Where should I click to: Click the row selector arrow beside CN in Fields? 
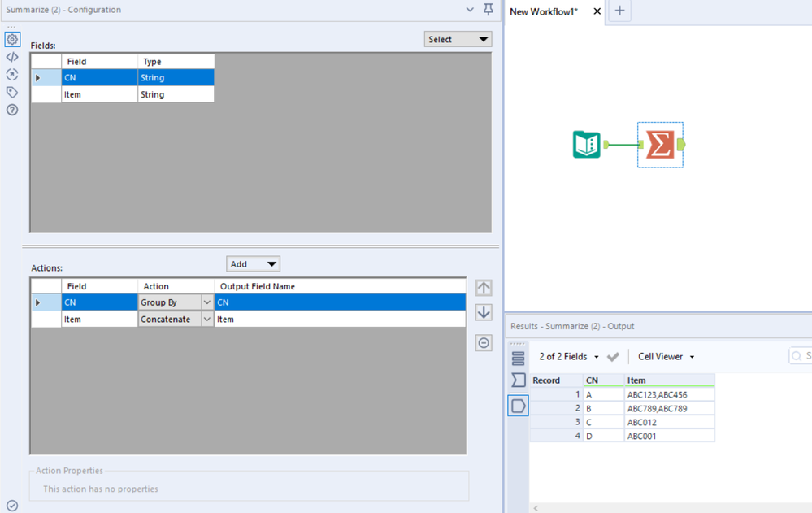tap(46, 78)
